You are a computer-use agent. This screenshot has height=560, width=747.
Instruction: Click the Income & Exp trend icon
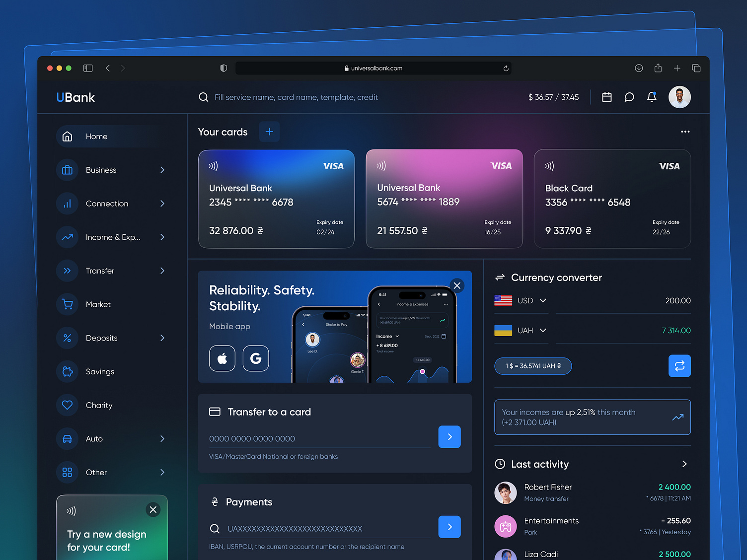(68, 237)
